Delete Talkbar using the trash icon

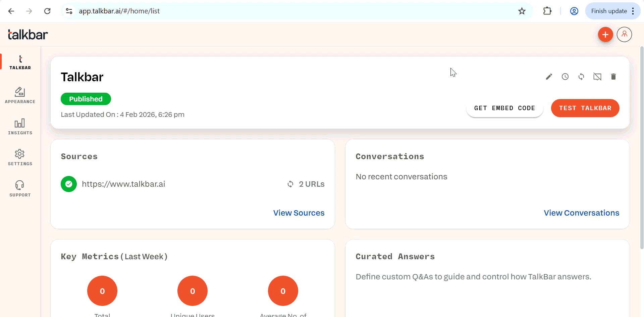613,77
